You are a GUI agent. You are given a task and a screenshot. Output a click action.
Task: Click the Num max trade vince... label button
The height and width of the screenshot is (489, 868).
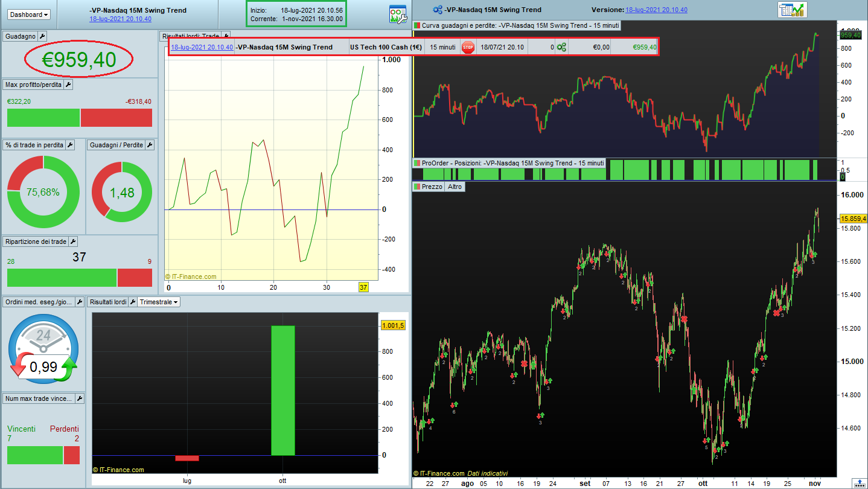tap(39, 398)
